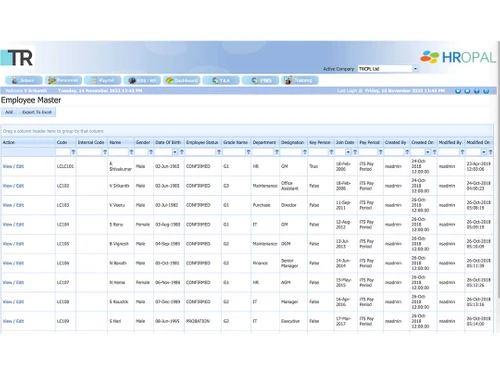This screenshot has height=375, width=500.
Task: Expand the Active Company dropdown
Action: [x=415, y=69]
